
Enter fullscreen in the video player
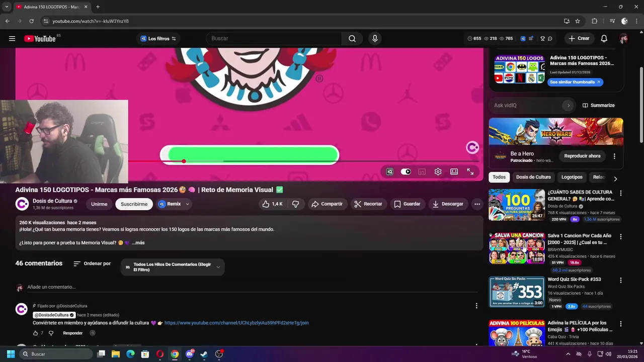click(x=470, y=171)
